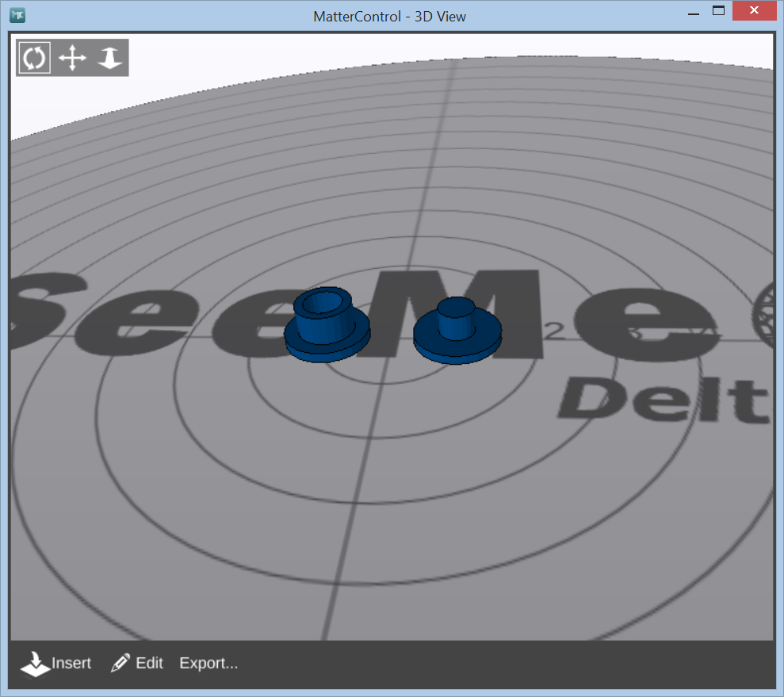Select the Rotate view tool
This screenshot has width=784, height=697.
point(34,58)
